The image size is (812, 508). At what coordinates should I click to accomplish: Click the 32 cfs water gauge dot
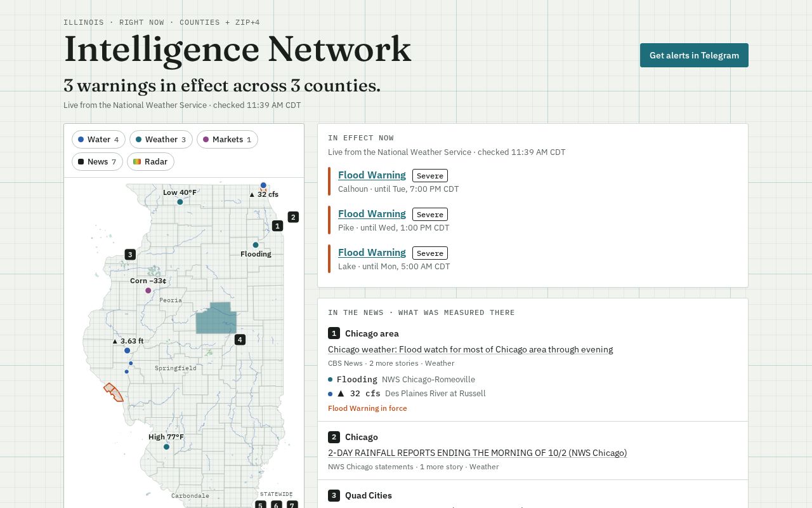[x=263, y=185]
